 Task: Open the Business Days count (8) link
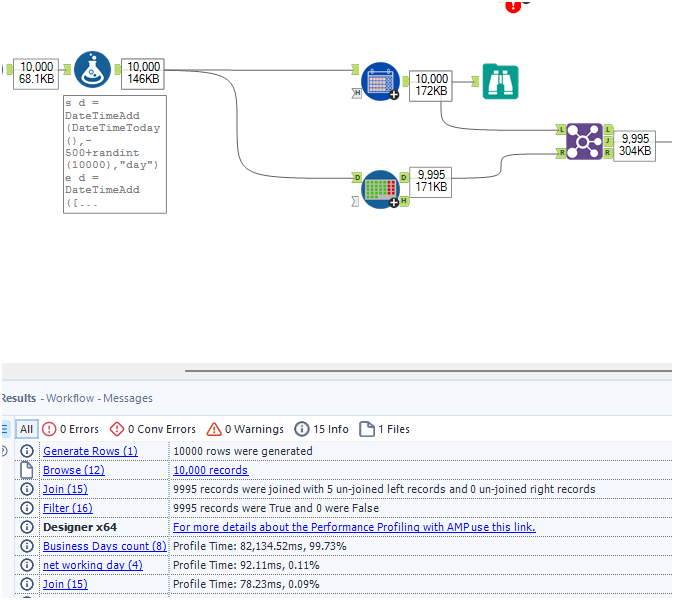(105, 546)
